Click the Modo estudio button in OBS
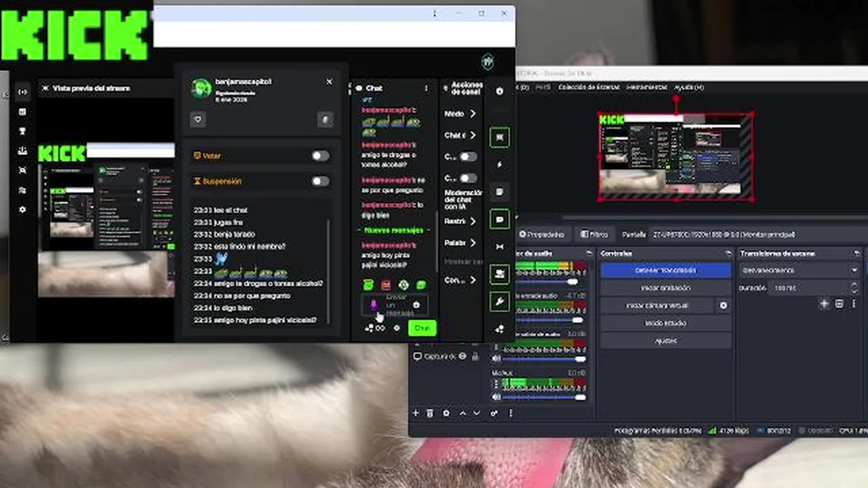Screen dimensions: 868x488 [x=665, y=323]
